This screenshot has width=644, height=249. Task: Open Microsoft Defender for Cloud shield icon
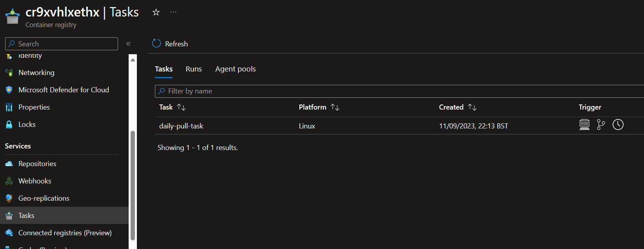tap(9, 90)
